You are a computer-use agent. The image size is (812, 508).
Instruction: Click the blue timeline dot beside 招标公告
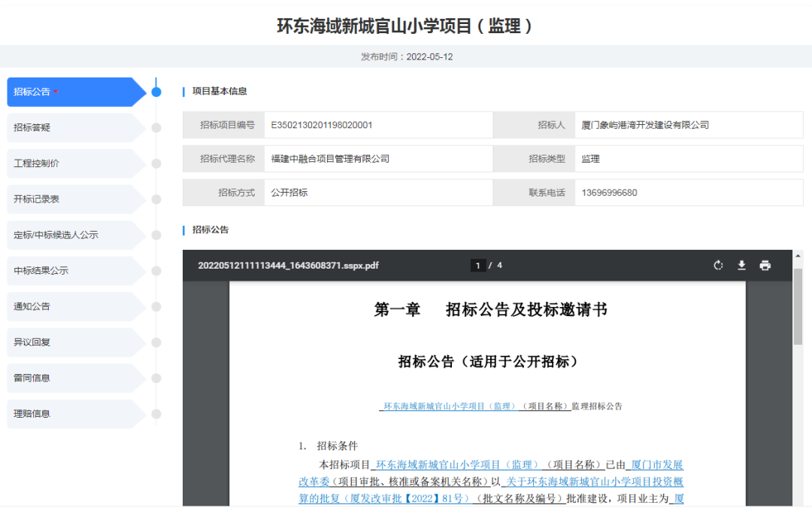click(156, 92)
